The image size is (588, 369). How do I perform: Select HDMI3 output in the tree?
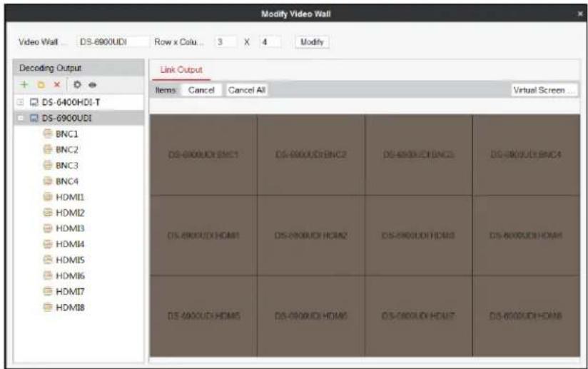tap(70, 228)
